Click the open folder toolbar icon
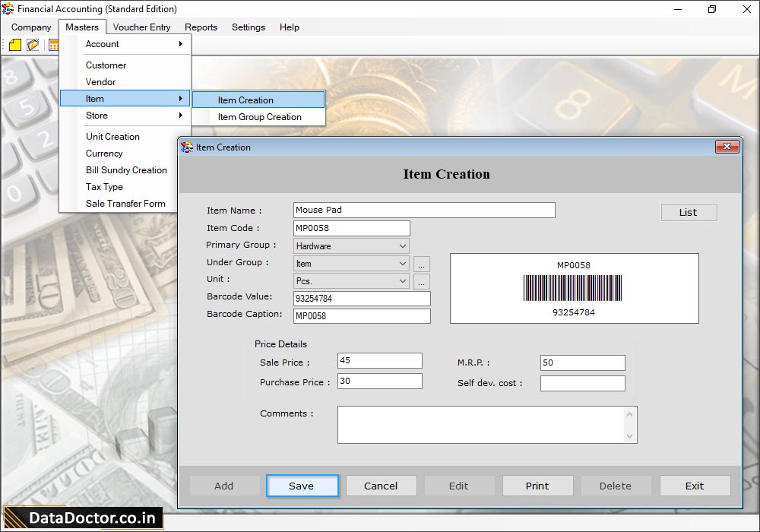Viewport: 760px width, 532px height. (x=32, y=45)
